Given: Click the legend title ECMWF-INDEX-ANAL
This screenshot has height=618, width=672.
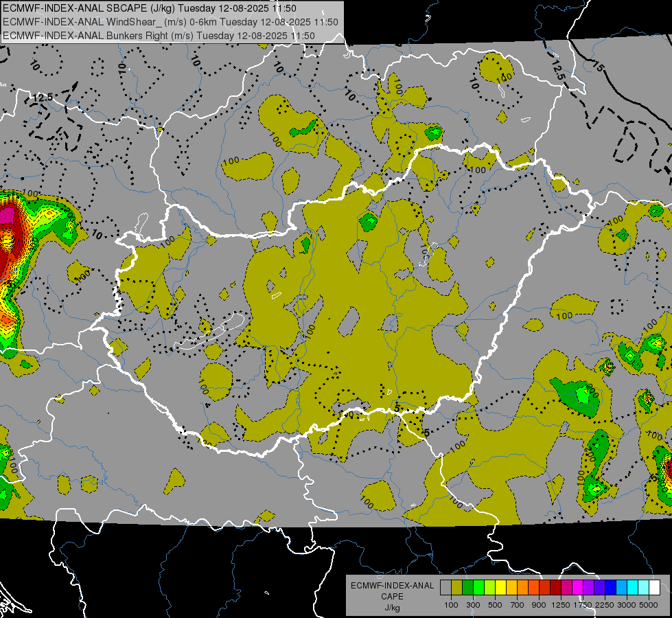Looking at the screenshot, I should click(393, 586).
